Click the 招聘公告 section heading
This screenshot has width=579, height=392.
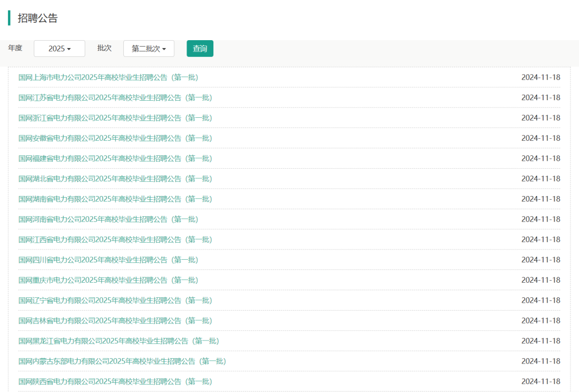point(38,18)
